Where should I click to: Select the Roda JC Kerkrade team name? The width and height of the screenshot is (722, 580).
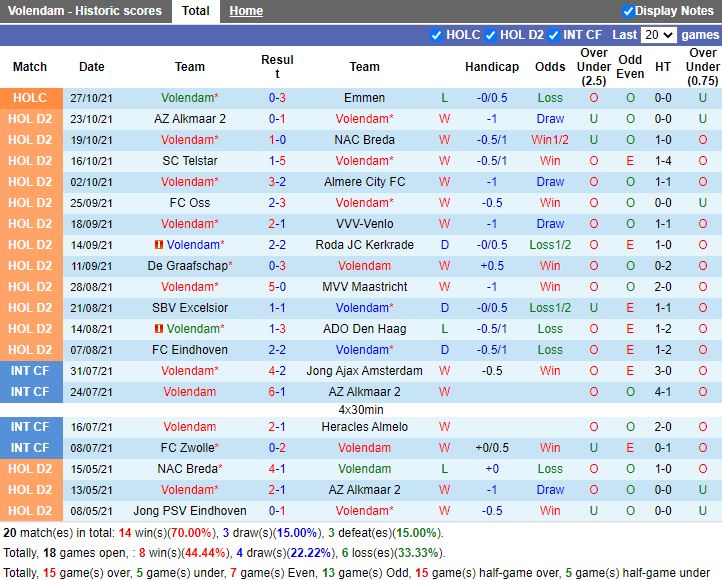[364, 245]
